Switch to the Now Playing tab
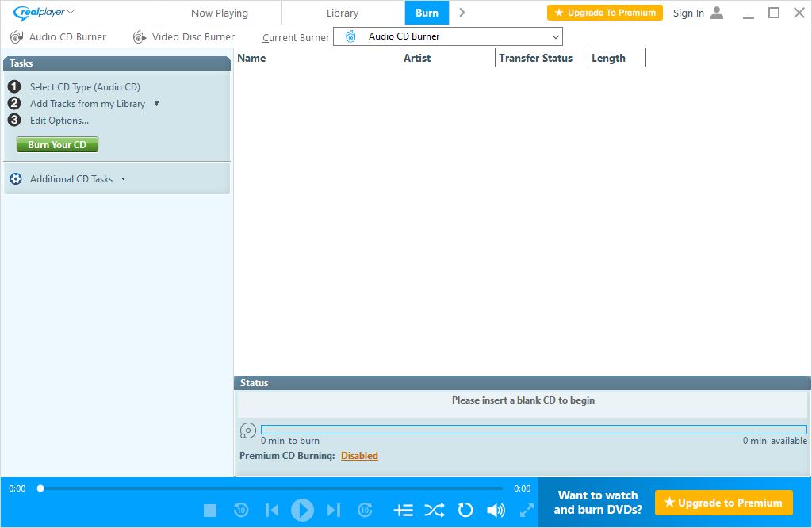 click(220, 13)
